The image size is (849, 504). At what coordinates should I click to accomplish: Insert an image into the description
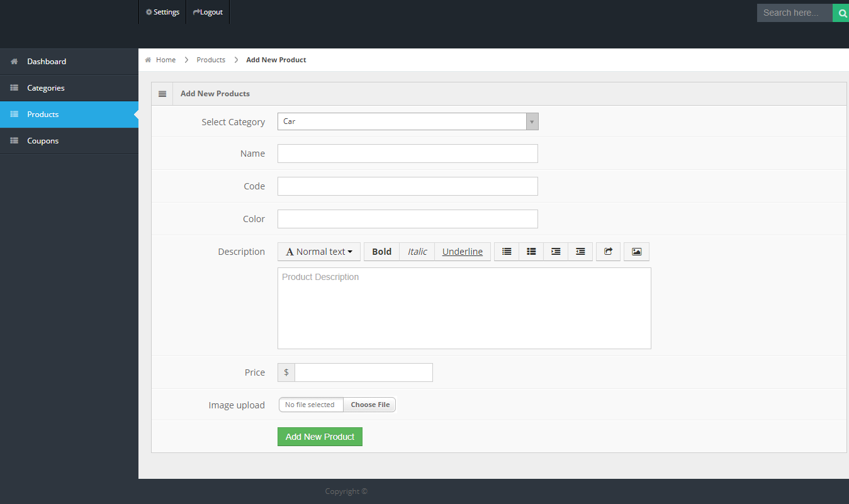(x=636, y=252)
